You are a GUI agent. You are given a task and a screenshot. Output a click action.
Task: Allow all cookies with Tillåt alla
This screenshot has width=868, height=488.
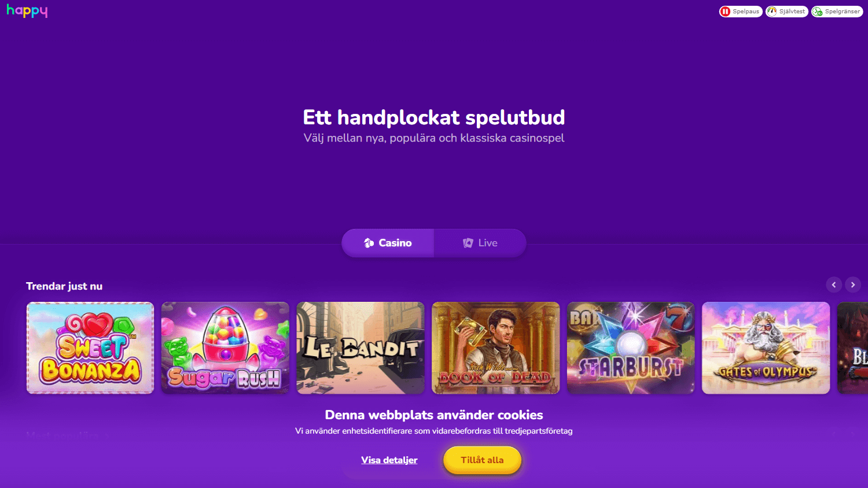(482, 460)
